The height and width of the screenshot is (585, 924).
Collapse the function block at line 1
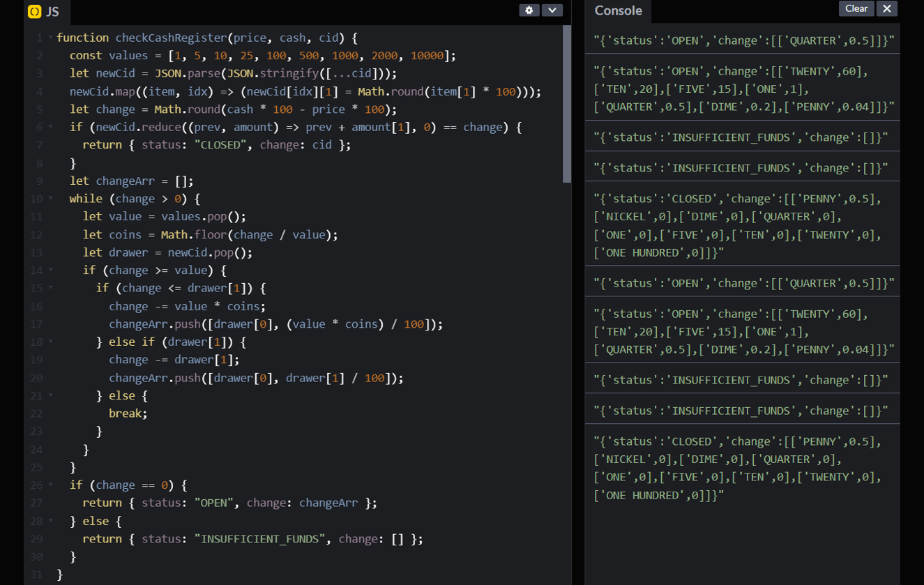coord(50,38)
